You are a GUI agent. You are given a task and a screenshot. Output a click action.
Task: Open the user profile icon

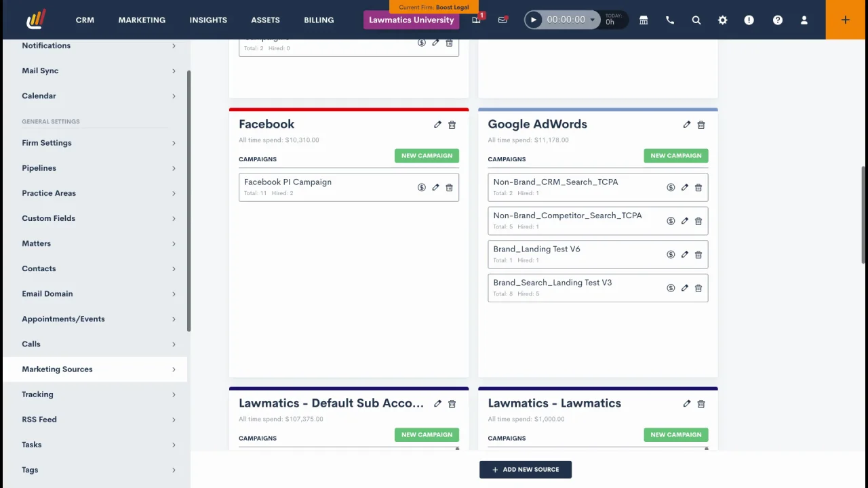[x=804, y=20]
